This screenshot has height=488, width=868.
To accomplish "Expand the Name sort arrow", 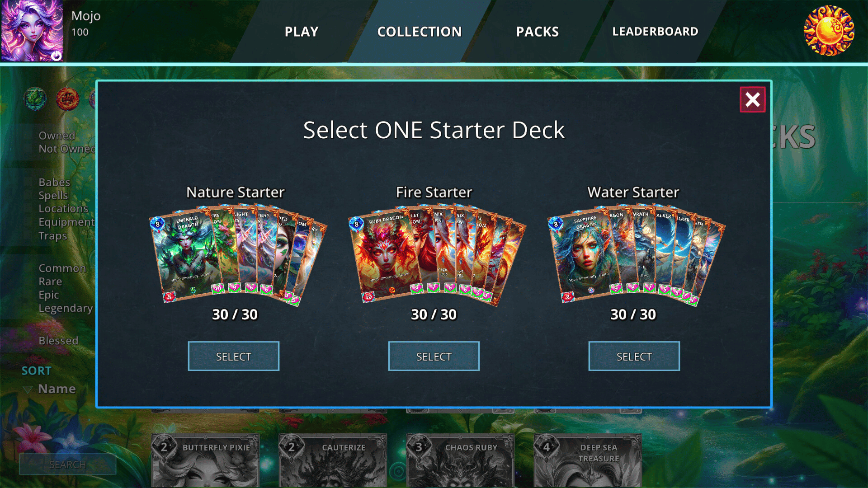I will point(28,389).
